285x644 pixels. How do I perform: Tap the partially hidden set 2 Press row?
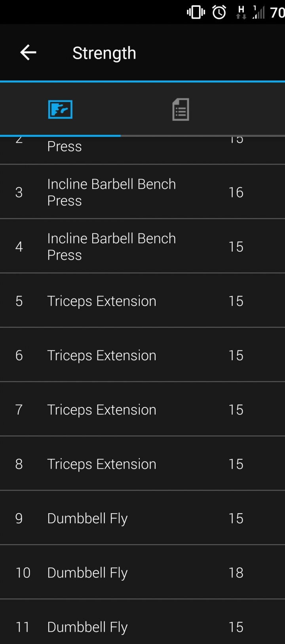142,150
